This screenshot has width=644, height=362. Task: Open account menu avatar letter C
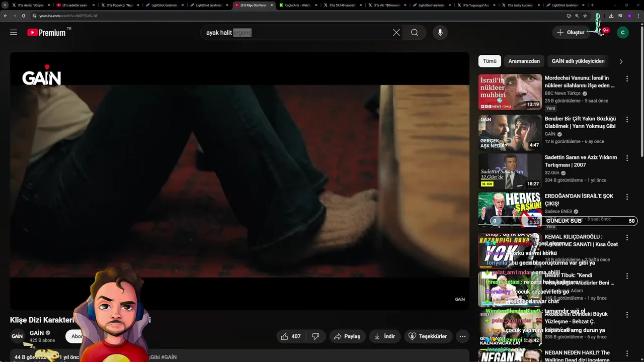pos(623,32)
